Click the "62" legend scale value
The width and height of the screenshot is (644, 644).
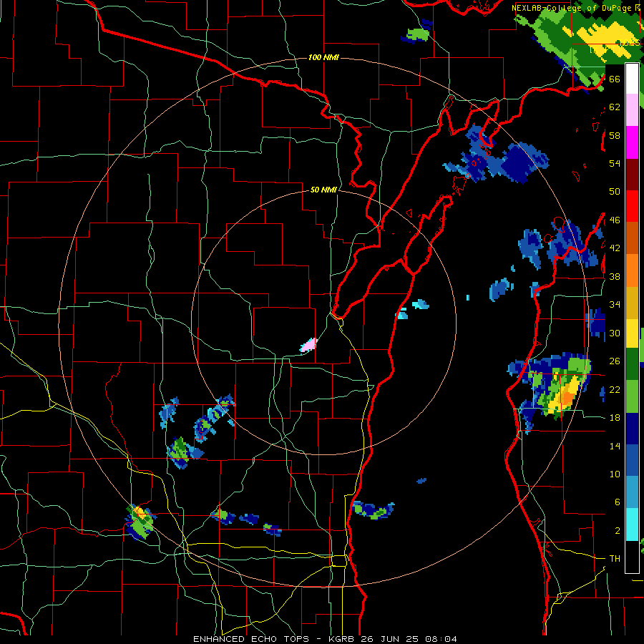615,107
